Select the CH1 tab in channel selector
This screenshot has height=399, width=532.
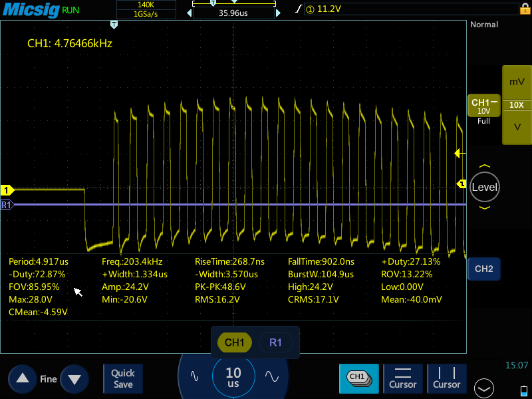coord(235,342)
